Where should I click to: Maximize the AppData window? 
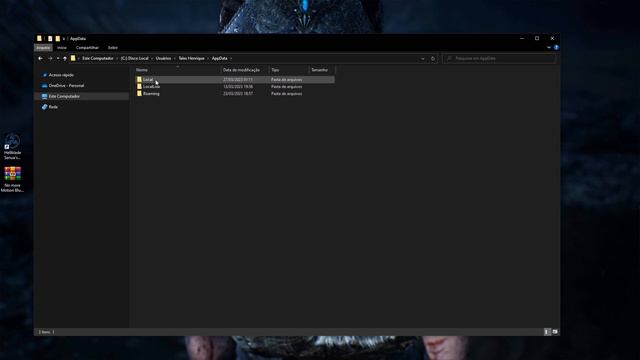537,38
